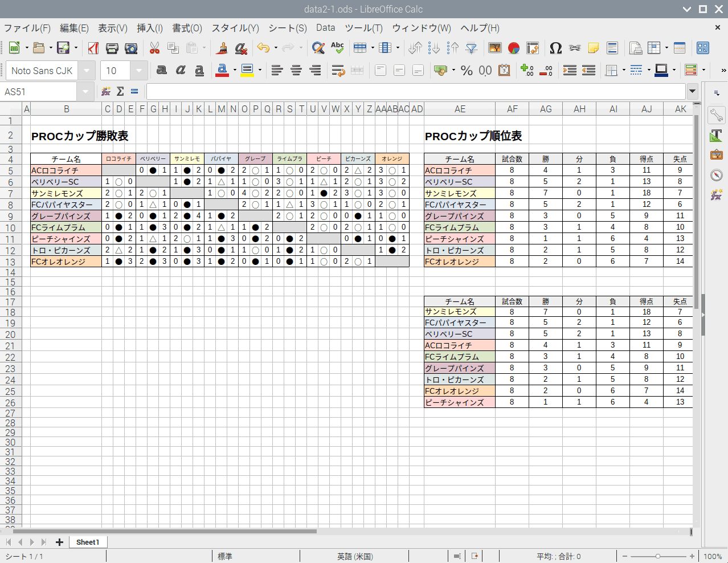Open headers and footers icon

[x=612, y=48]
